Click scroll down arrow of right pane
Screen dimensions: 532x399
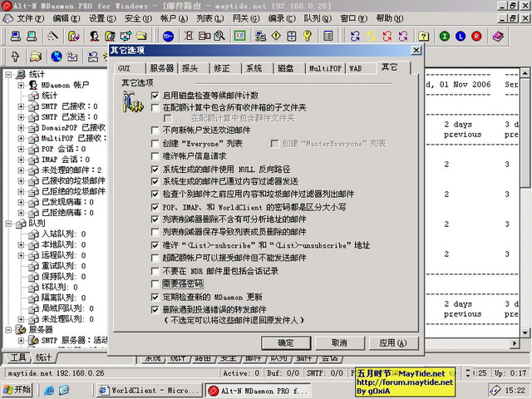525,332
